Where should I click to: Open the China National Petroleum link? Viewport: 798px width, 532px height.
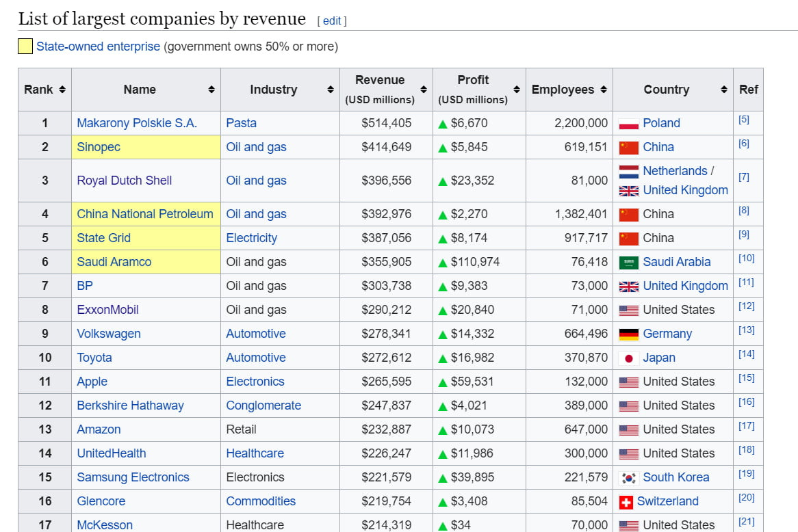145,214
